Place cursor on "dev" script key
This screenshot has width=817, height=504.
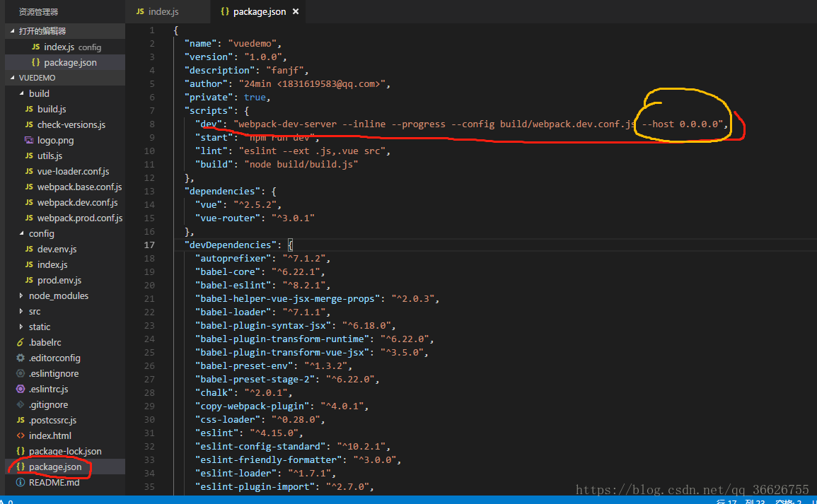click(x=209, y=124)
